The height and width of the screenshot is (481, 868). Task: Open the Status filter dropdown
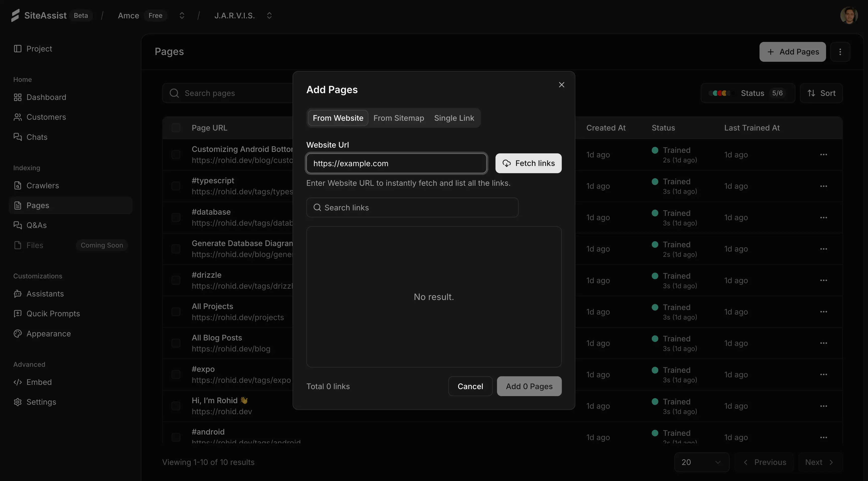748,93
